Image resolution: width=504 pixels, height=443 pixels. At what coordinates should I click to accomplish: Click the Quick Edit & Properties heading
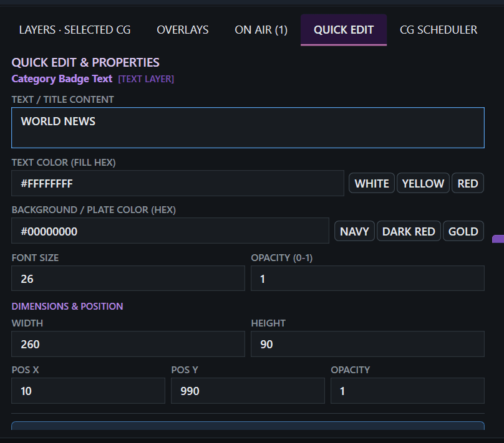85,62
